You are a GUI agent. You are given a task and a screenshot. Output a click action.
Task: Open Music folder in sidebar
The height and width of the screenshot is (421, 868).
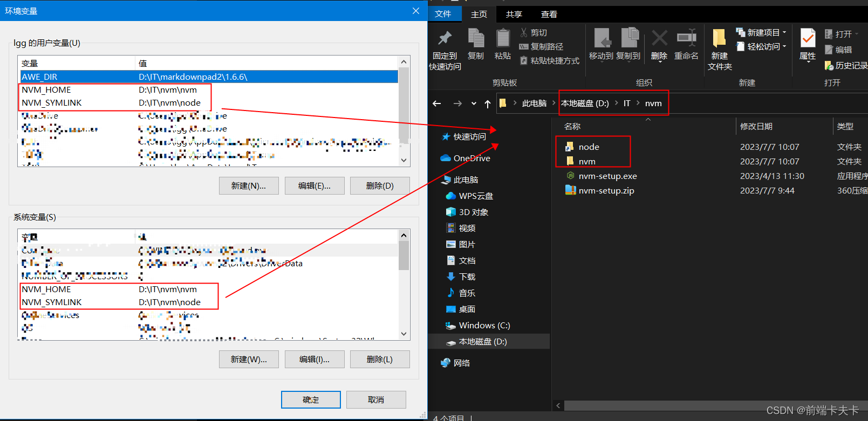(x=461, y=293)
